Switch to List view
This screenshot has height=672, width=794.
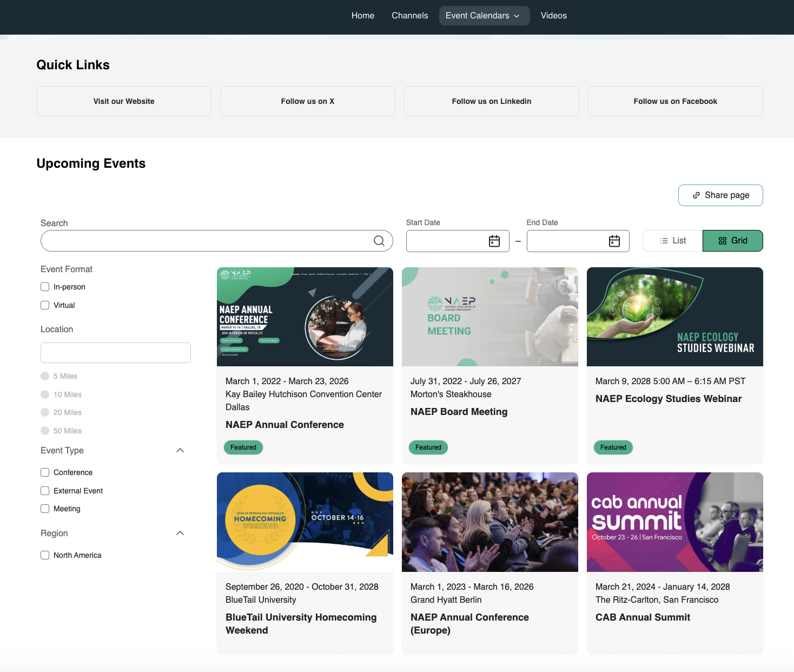point(673,241)
